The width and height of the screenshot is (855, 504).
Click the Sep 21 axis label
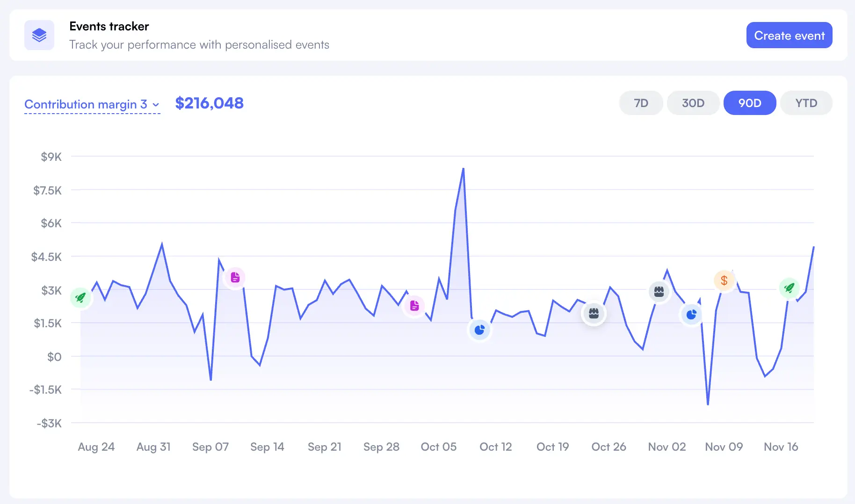(324, 447)
